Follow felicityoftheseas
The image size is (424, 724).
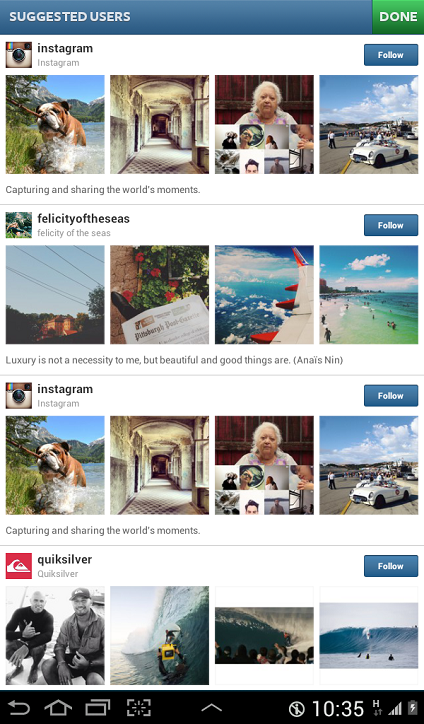391,225
